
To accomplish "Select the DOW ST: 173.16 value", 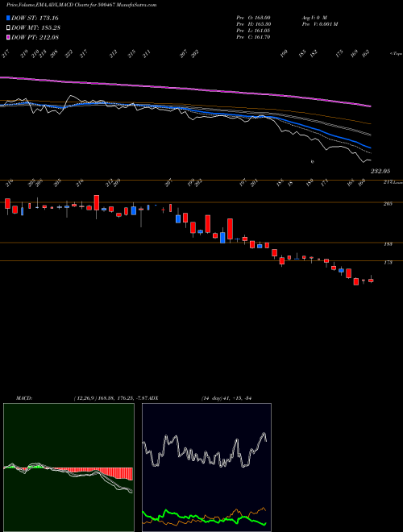I will [35, 18].
